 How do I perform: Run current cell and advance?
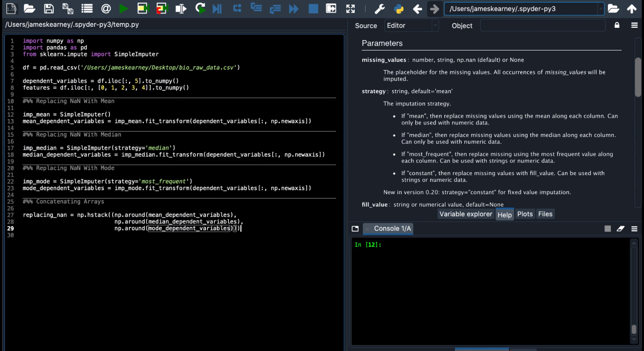coord(162,9)
